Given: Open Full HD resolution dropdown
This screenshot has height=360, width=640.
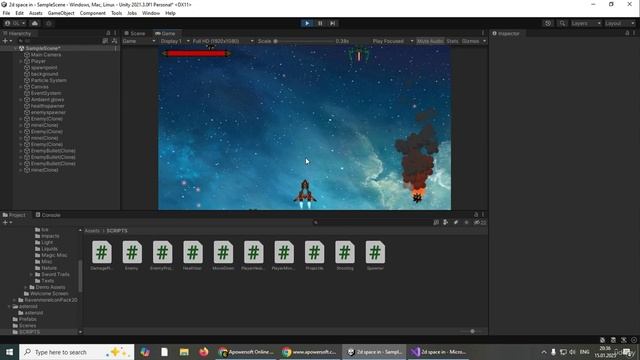Looking at the screenshot, I should point(223,41).
